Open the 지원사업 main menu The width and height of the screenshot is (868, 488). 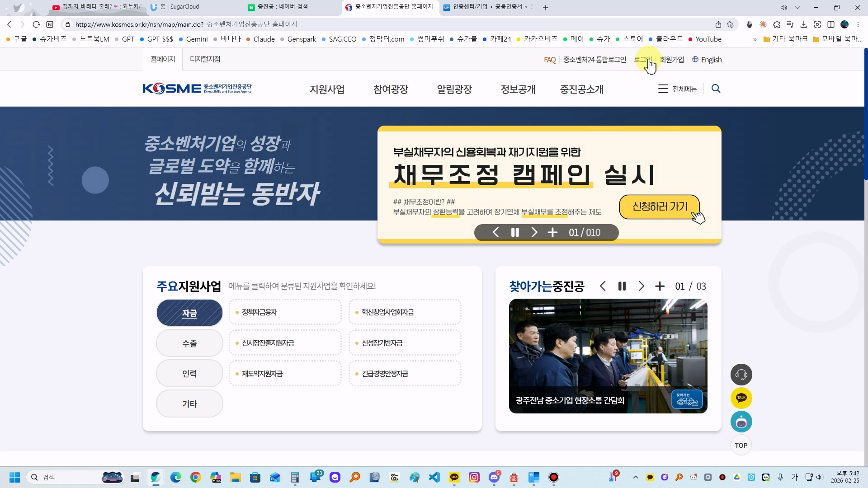click(327, 89)
